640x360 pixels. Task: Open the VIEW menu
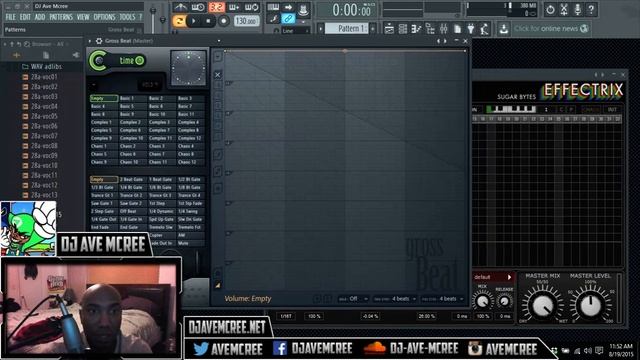(x=83, y=17)
